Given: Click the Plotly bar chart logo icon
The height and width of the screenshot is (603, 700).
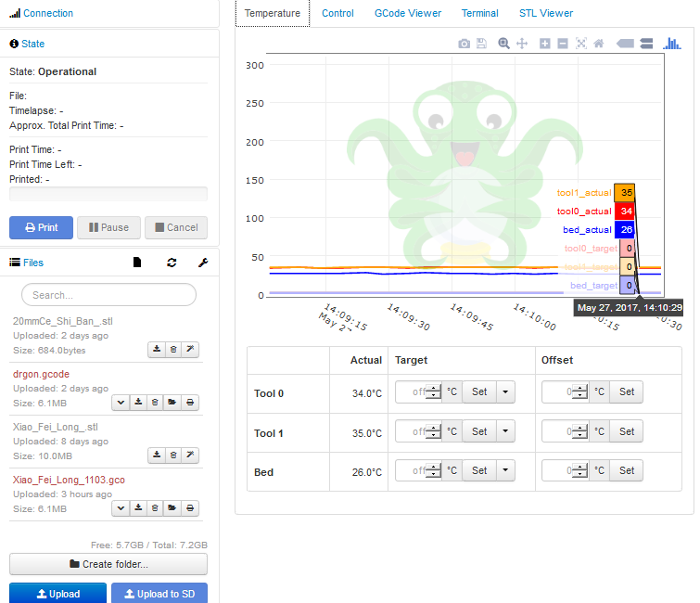Looking at the screenshot, I should pos(672,44).
